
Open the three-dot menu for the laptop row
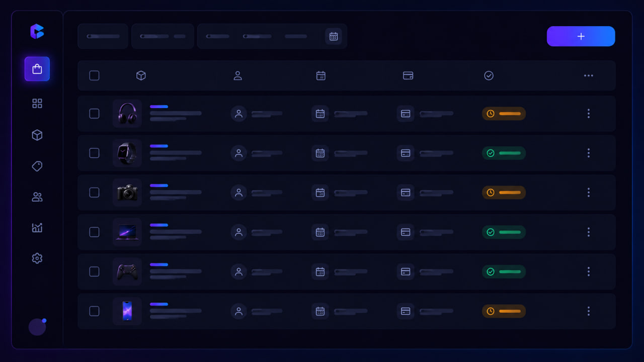click(589, 232)
